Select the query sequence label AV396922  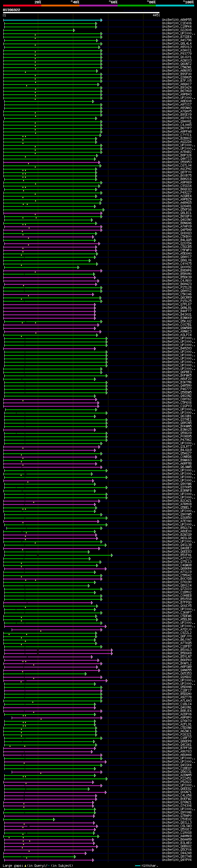(x=11, y=10)
